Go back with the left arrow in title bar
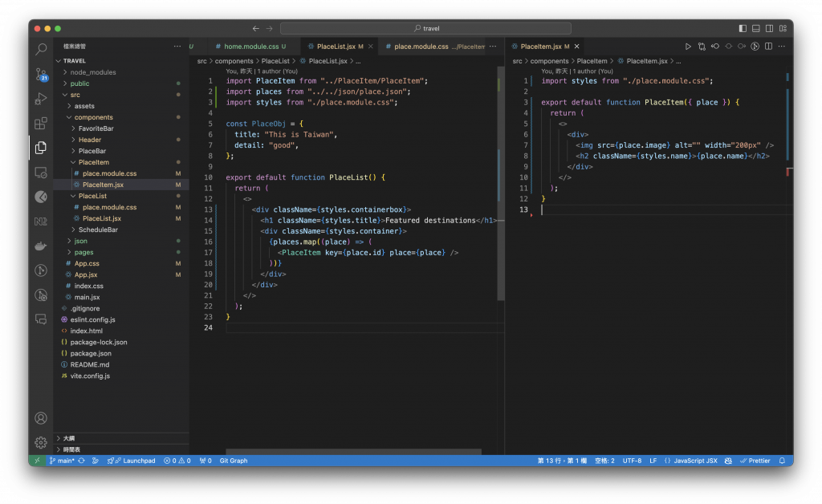This screenshot has width=822, height=504. pos(256,28)
